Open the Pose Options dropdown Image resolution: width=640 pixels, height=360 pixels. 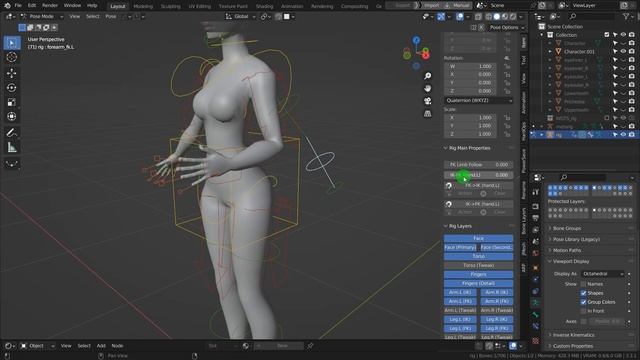tap(506, 27)
